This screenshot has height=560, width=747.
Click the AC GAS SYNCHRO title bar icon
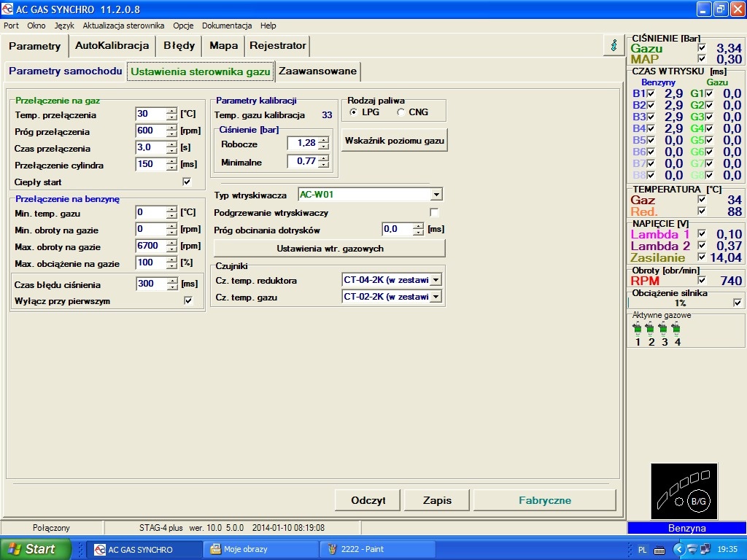[x=7, y=9]
